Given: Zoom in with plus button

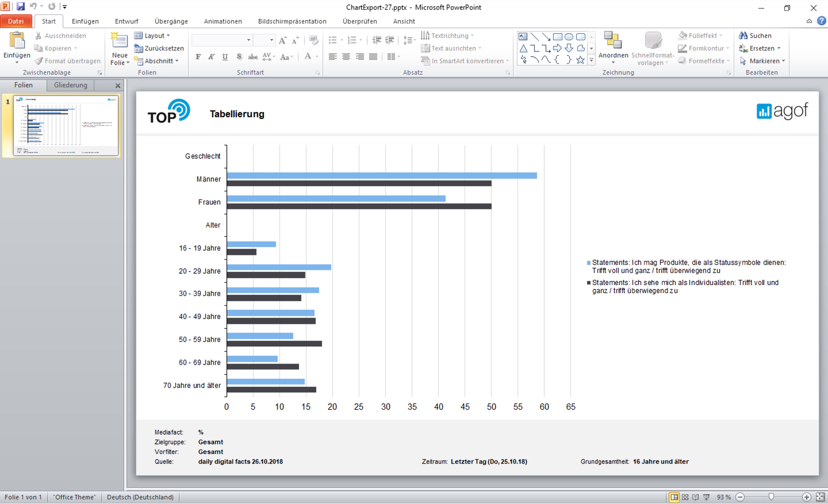Looking at the screenshot, I should [806, 497].
